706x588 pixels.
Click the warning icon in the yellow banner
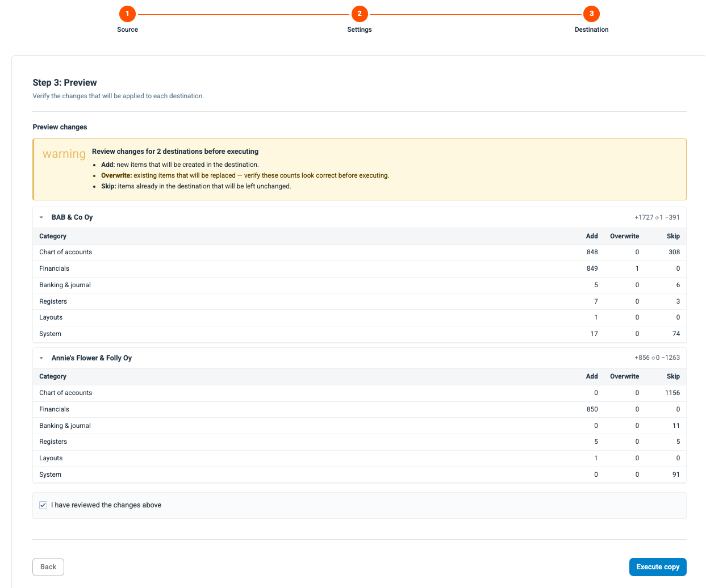(64, 154)
